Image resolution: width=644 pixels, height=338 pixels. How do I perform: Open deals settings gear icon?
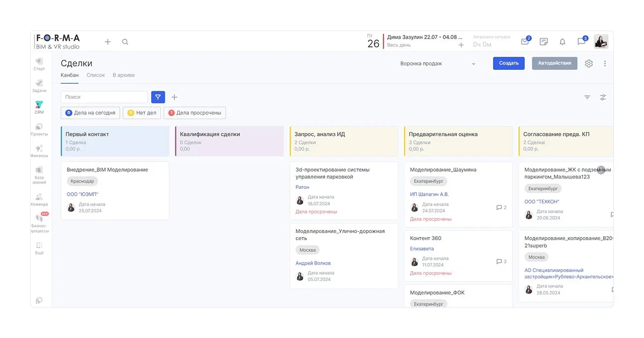(x=589, y=63)
